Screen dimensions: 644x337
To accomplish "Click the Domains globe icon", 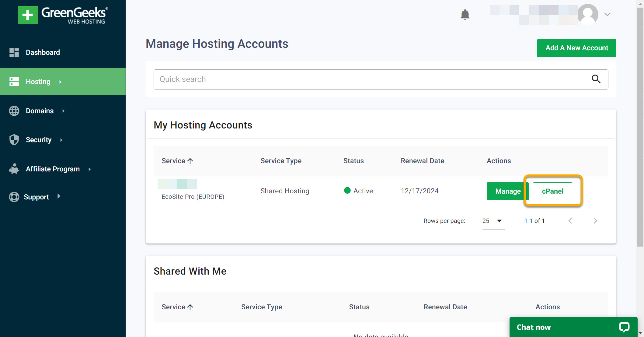I will point(14,111).
